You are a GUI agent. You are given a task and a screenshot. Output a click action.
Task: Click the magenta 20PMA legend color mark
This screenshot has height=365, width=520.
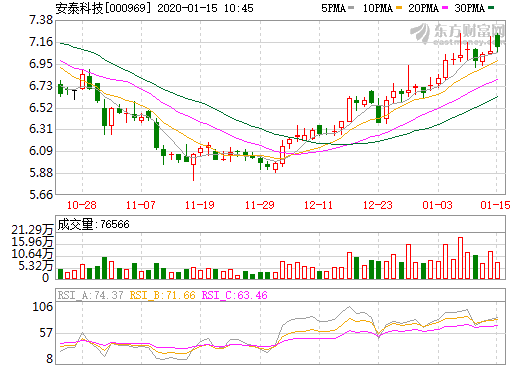(x=445, y=8)
